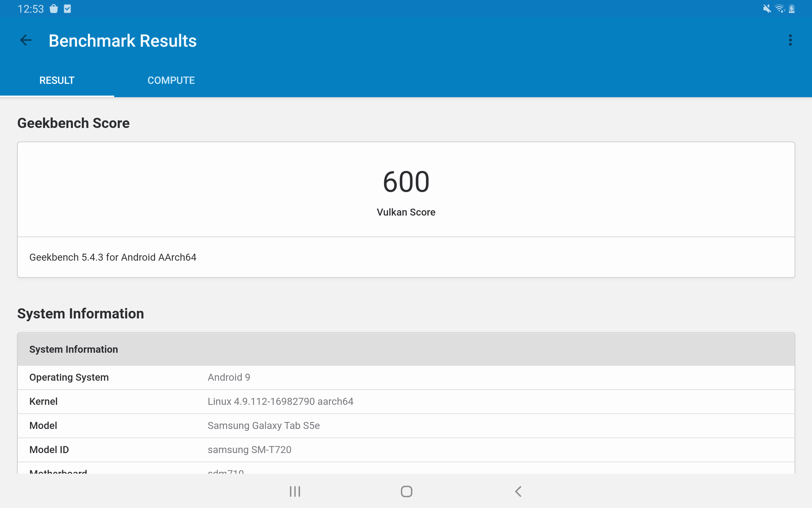Tap the Model ID row label
The image size is (812, 508).
(x=49, y=450)
